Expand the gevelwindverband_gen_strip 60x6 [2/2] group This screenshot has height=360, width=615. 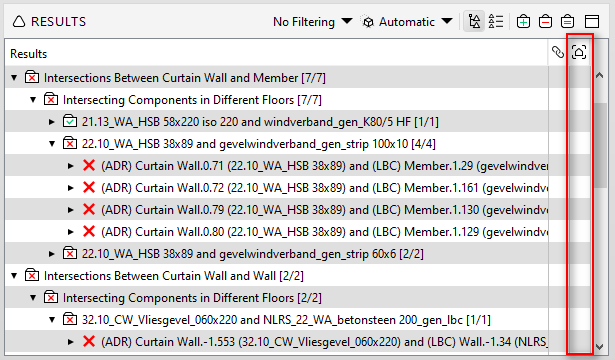click(52, 254)
